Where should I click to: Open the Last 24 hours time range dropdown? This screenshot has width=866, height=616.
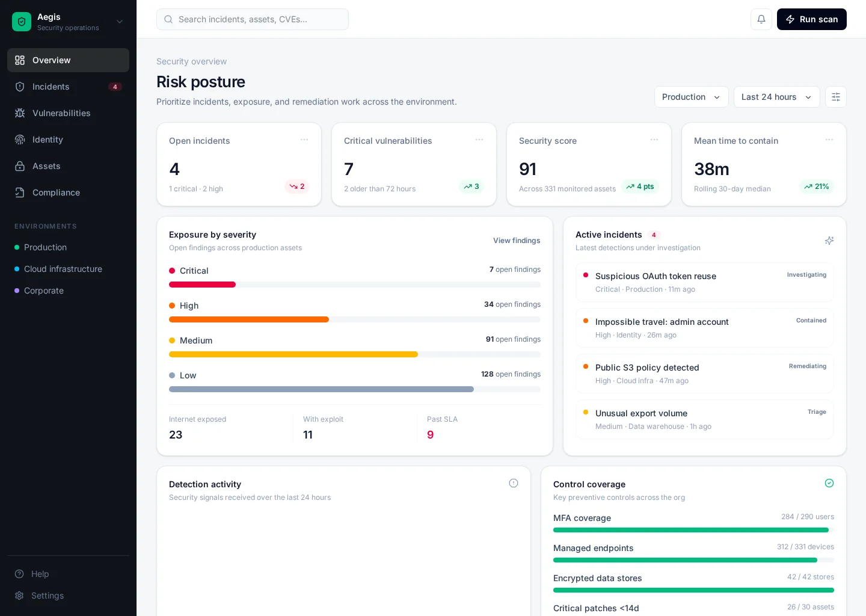(777, 97)
